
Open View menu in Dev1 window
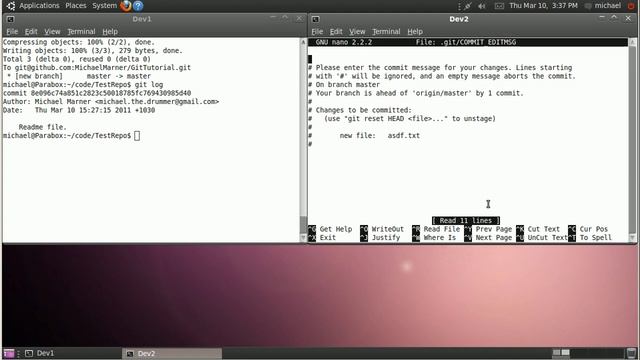(52, 31)
